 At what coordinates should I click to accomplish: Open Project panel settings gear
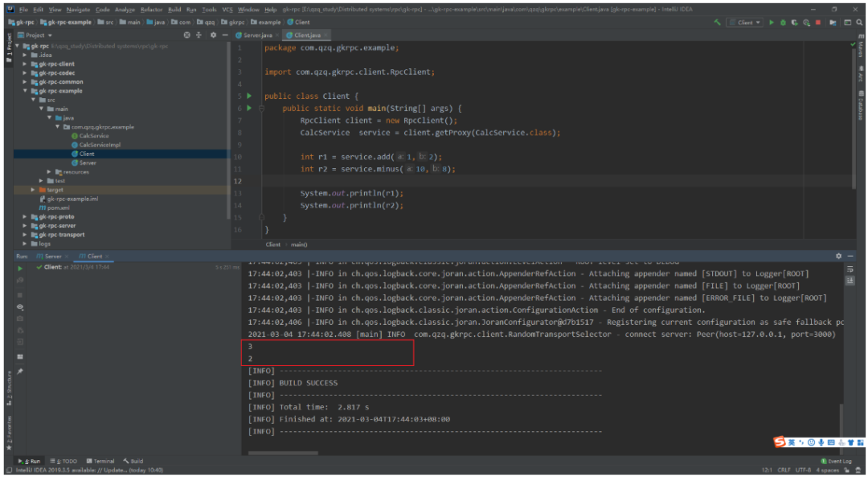click(213, 35)
